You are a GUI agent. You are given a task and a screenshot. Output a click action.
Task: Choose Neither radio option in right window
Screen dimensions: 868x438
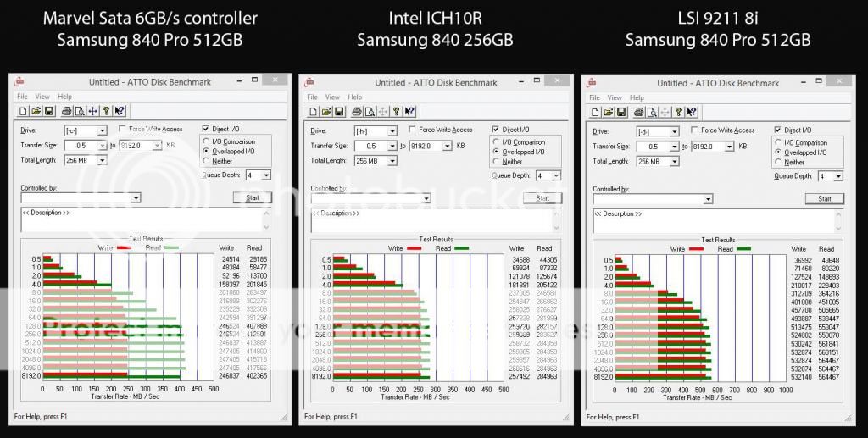[779, 162]
